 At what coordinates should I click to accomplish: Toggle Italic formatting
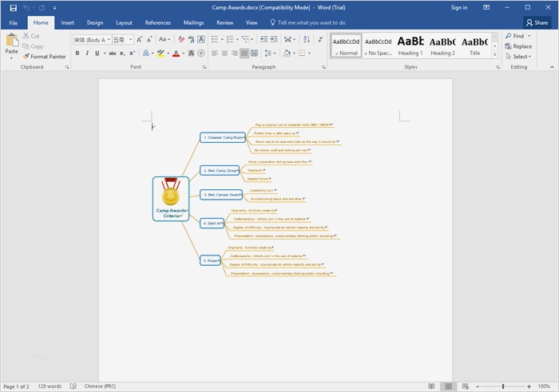point(87,53)
